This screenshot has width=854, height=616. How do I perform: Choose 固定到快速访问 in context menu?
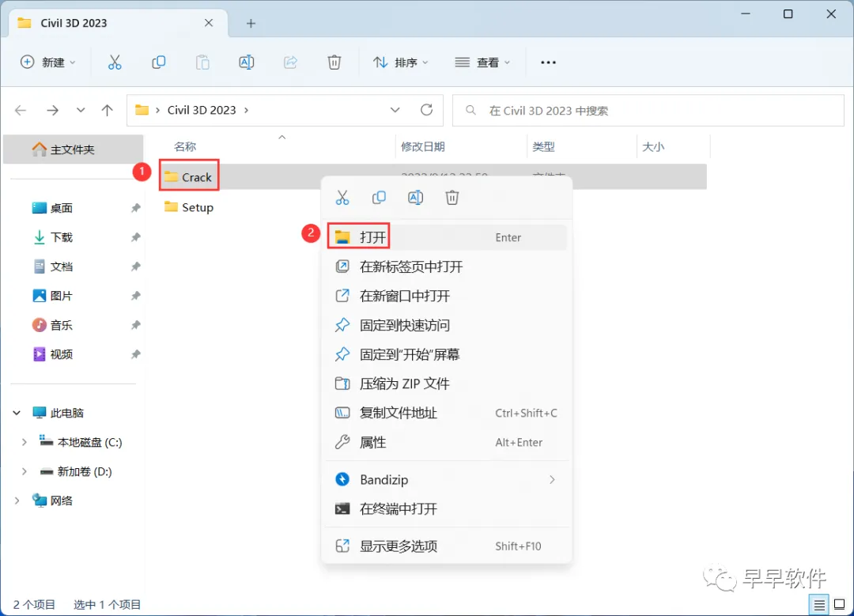[x=447, y=325]
